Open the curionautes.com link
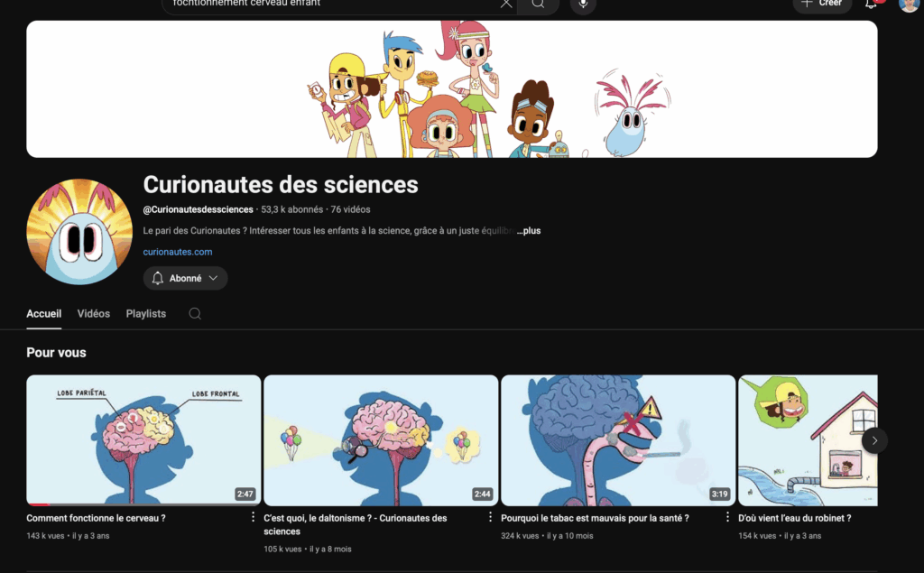This screenshot has width=924, height=573. [x=178, y=253]
